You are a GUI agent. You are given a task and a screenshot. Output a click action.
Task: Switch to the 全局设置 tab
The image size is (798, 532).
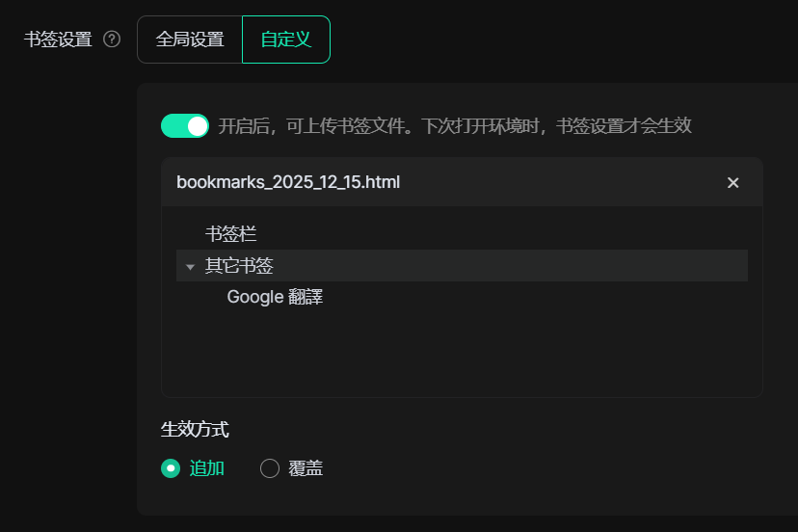click(190, 40)
